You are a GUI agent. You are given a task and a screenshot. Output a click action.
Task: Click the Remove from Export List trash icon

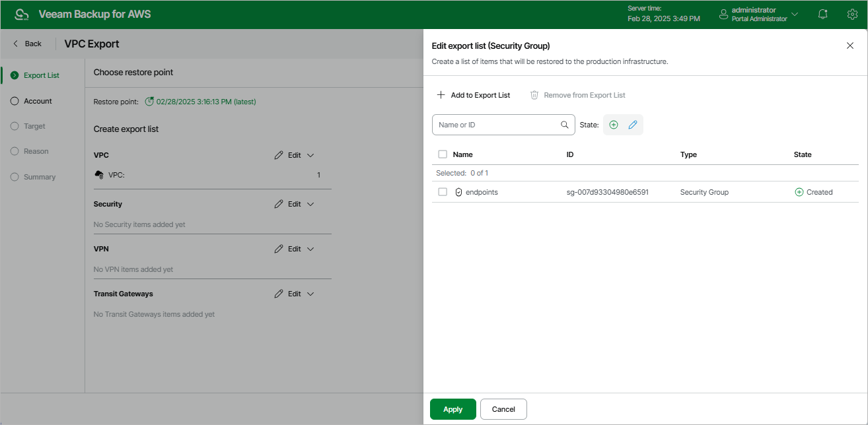click(534, 95)
